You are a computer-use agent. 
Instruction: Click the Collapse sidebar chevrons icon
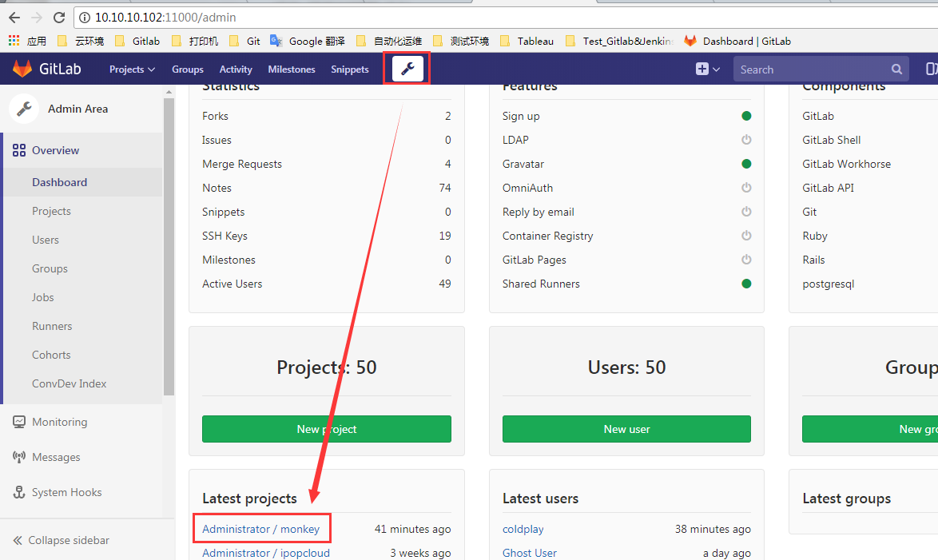18,540
